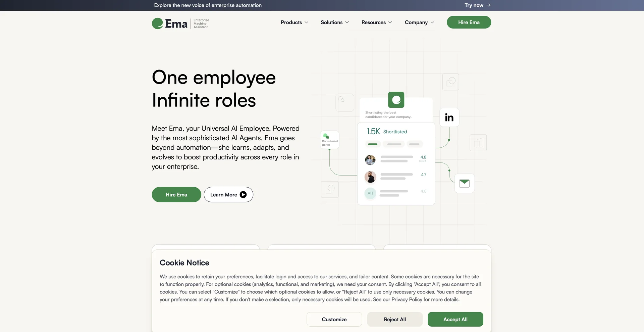Screen dimensions: 644x332
Task: Open the Company dropdown menu
Action: tap(420, 22)
